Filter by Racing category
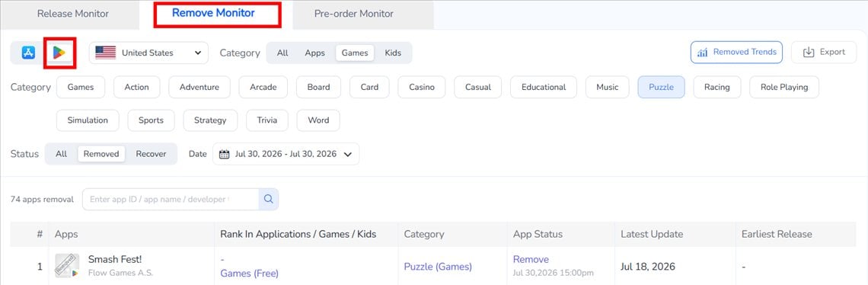868x285 pixels. tap(717, 87)
